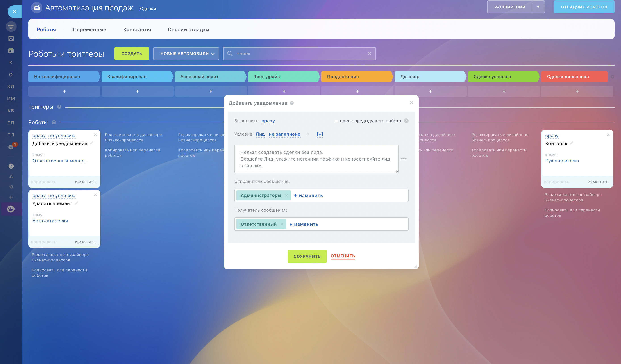Click the settings gear in left sidebar

(11, 187)
